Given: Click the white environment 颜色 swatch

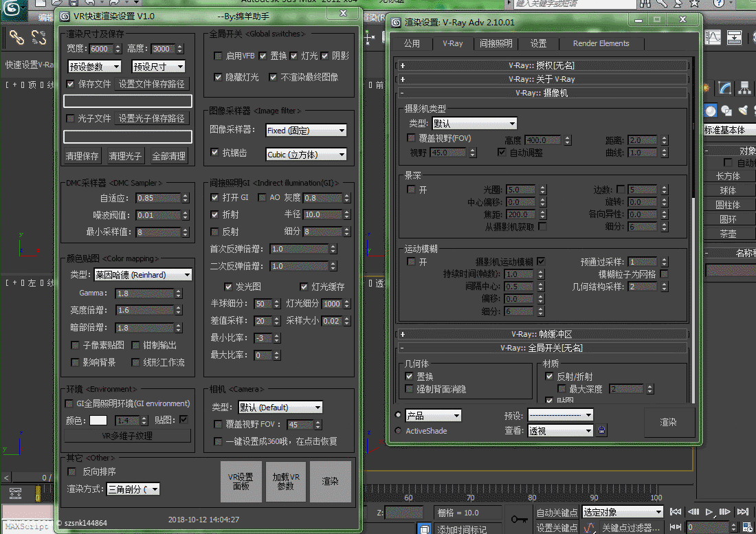Looking at the screenshot, I should click(x=98, y=421).
